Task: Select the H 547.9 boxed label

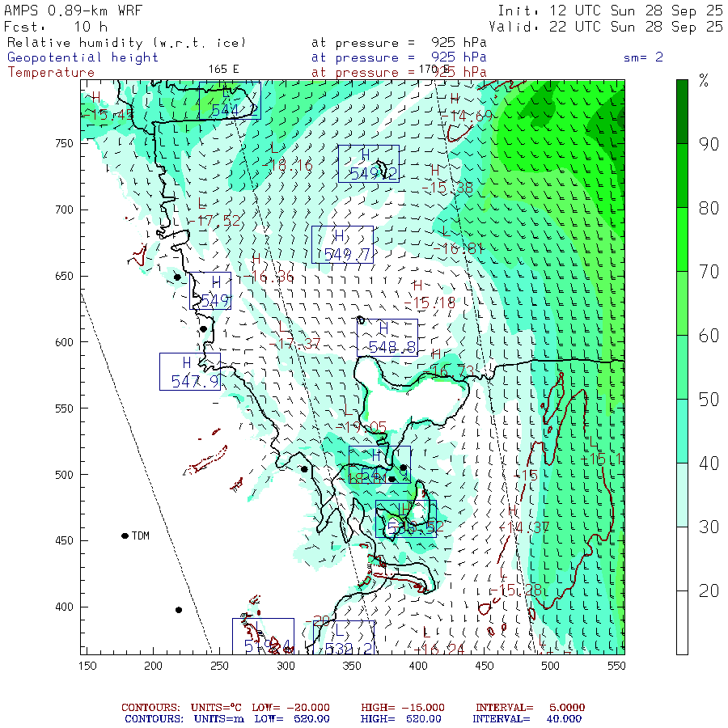Action: click(190, 371)
